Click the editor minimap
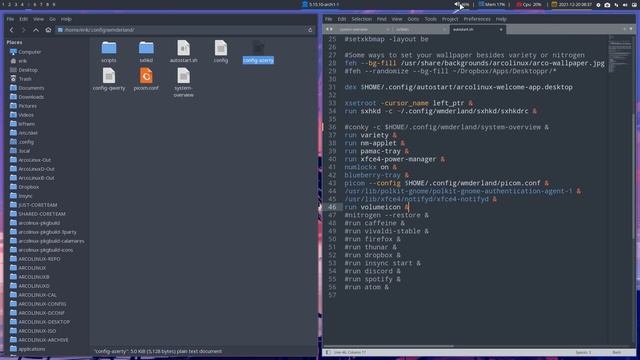The height and width of the screenshot is (360, 640). pyautogui.click(x=620, y=53)
